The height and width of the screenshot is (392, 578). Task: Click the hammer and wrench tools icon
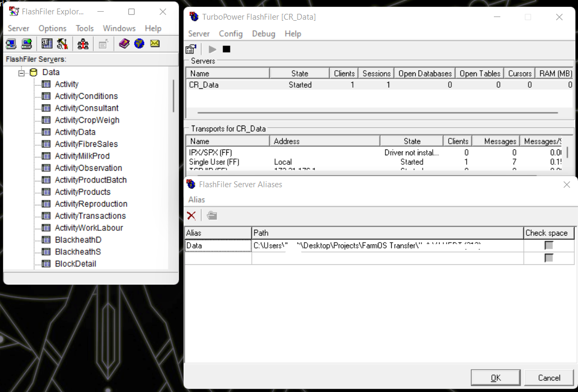62,44
